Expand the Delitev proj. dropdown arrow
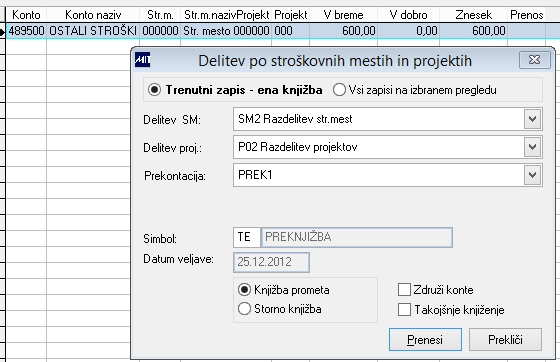The width and height of the screenshot is (560, 362). click(532, 147)
